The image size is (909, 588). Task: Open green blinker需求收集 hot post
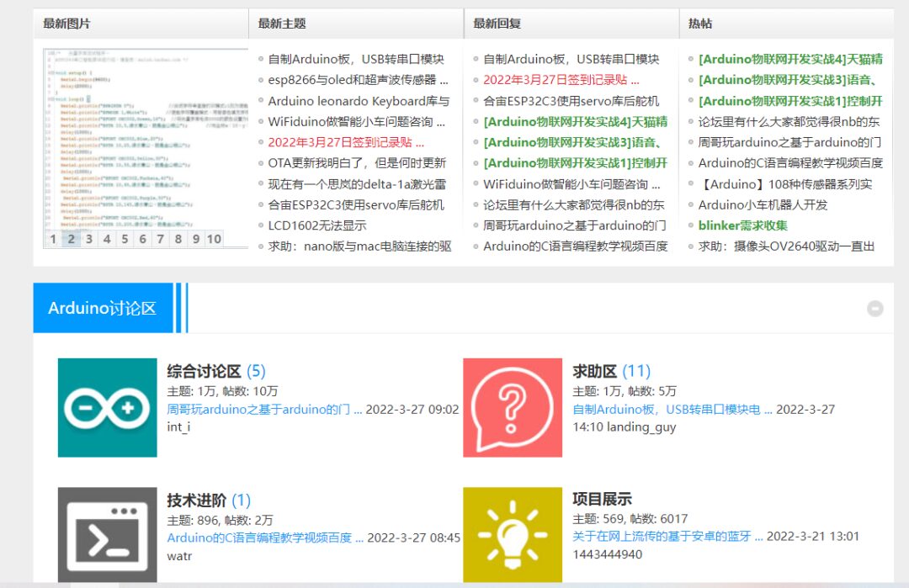pos(742,225)
